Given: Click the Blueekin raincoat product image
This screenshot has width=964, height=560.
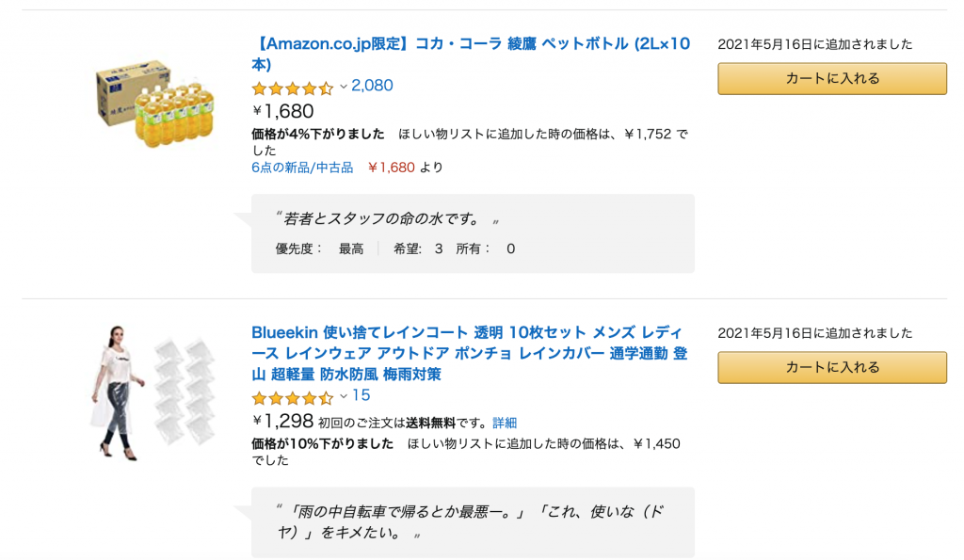Looking at the screenshot, I should coord(154,392).
